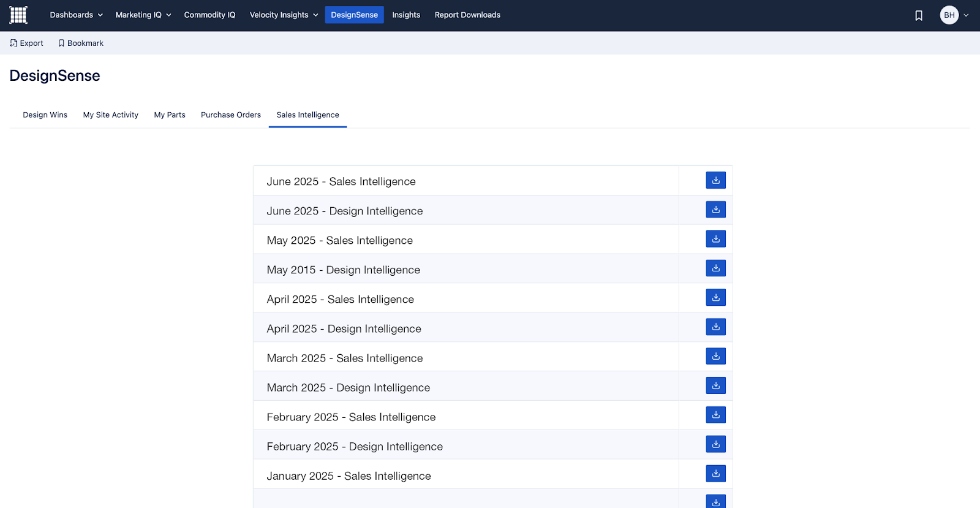Switch to My Site Activity tab
This screenshot has height=508, width=980.
[111, 115]
